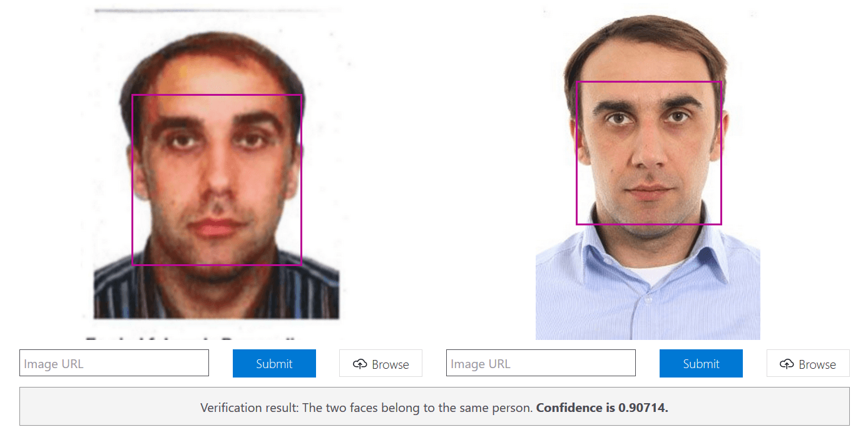The width and height of the screenshot is (868, 447).
Task: Click the cloud upload icon on right Browse
Action: click(787, 364)
